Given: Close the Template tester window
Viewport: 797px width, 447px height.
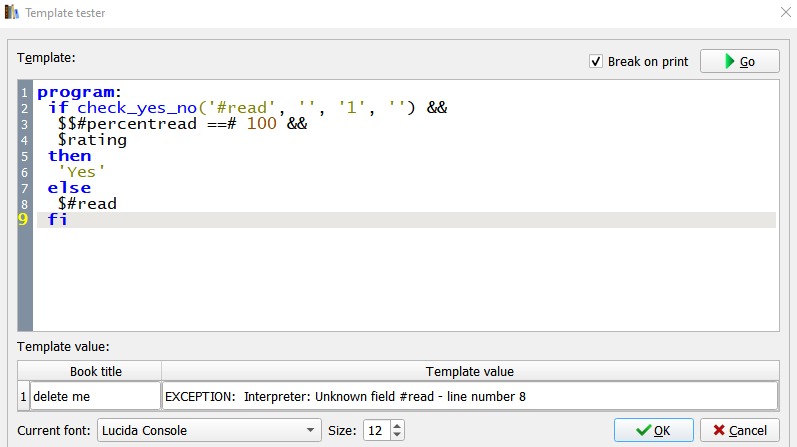Looking at the screenshot, I should [x=785, y=12].
